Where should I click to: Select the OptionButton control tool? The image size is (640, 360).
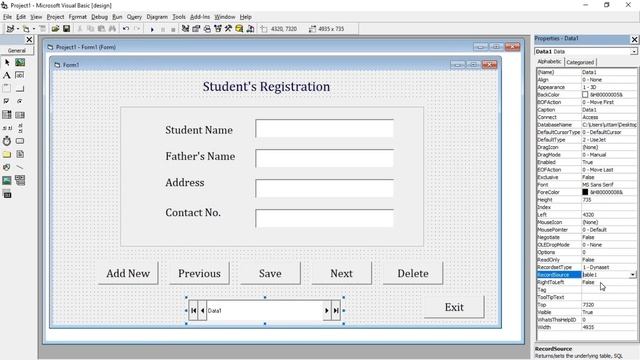pyautogui.click(x=20, y=101)
